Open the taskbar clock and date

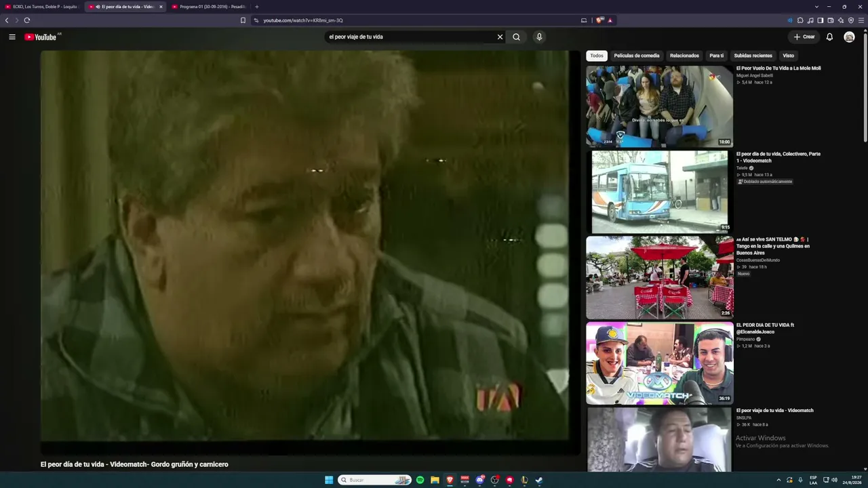tap(852, 480)
